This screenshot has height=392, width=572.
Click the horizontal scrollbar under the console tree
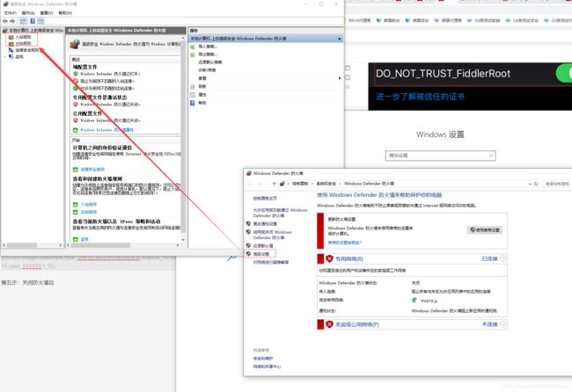pos(22,245)
